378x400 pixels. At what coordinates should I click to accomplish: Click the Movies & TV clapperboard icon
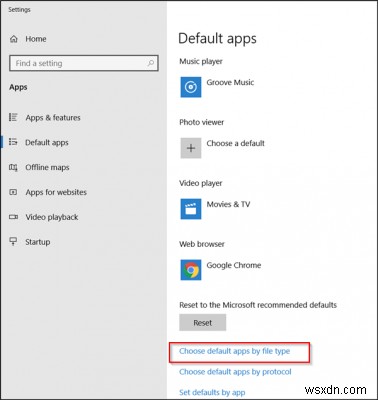191,209
